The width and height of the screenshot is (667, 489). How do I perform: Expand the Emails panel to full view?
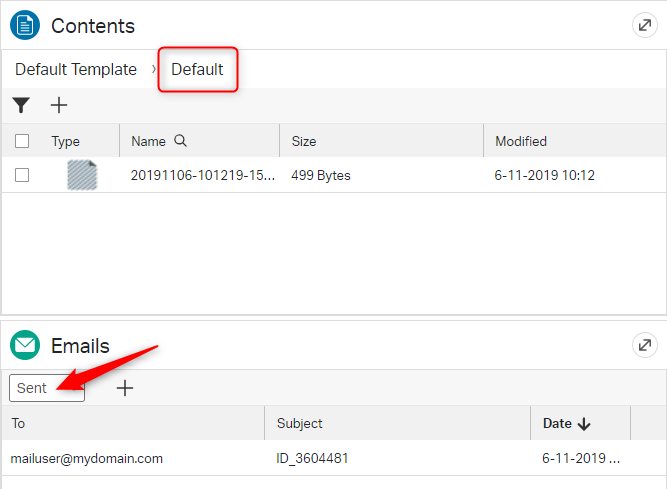click(645, 346)
